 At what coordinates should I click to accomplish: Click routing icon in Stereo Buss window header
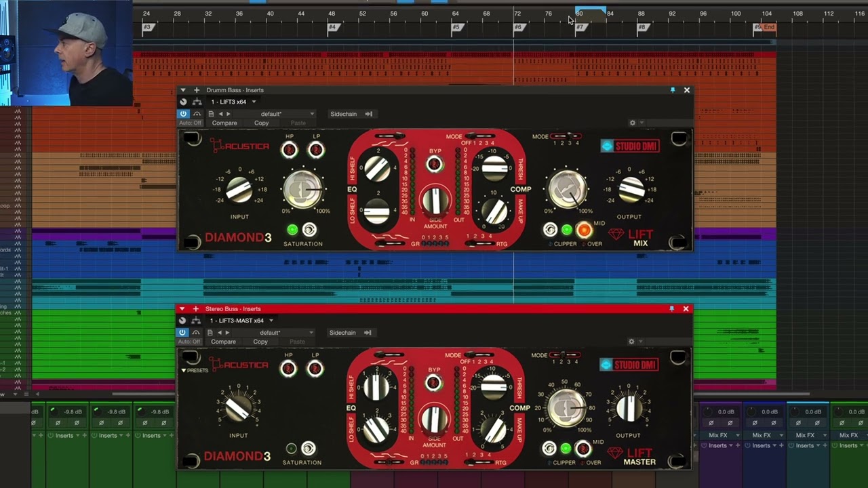(x=195, y=321)
